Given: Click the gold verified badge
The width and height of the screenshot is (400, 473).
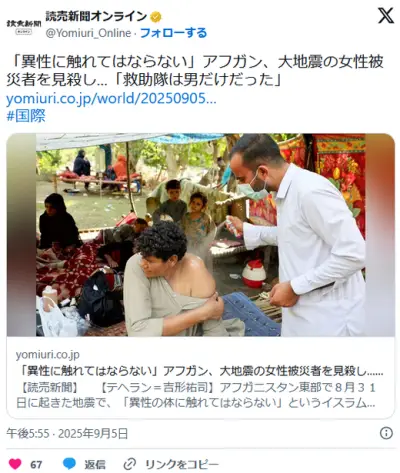Looking at the screenshot, I should pyautogui.click(x=156, y=17).
